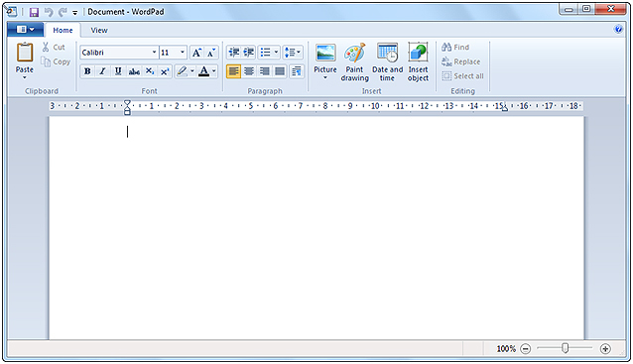Insert Date and time
The width and height of the screenshot is (633, 364).
tap(387, 62)
